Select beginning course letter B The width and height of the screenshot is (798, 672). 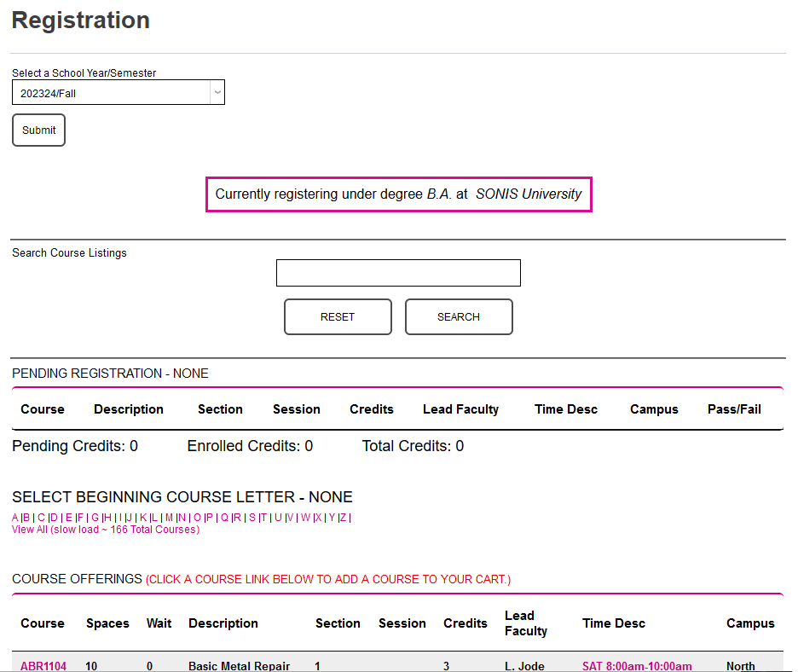coord(27,517)
